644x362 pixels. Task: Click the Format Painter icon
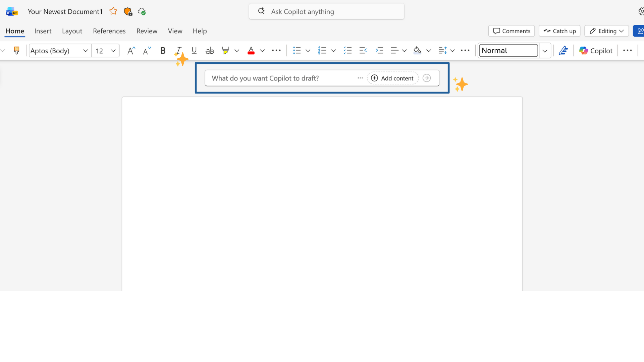16,51
